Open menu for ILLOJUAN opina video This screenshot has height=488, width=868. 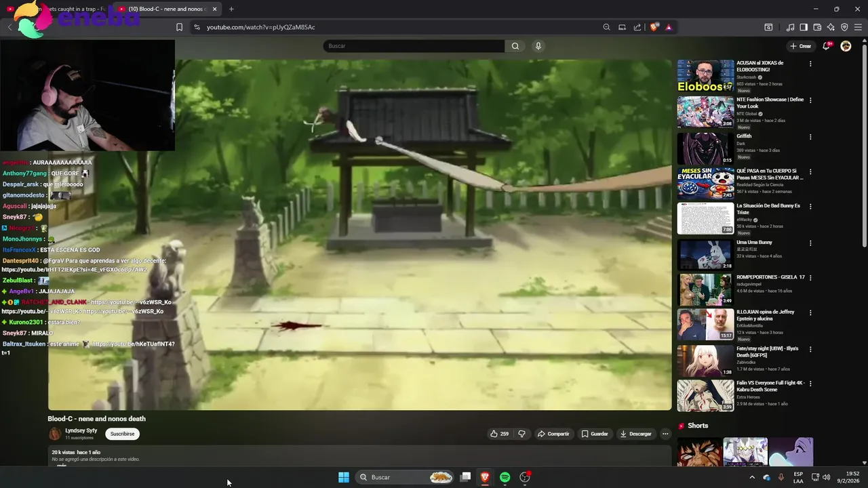(810, 312)
